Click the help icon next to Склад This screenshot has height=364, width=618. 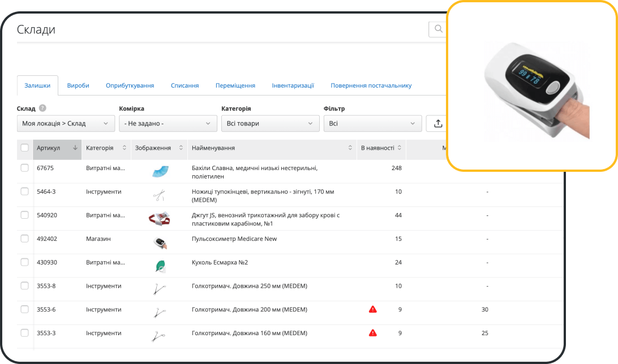pos(42,109)
